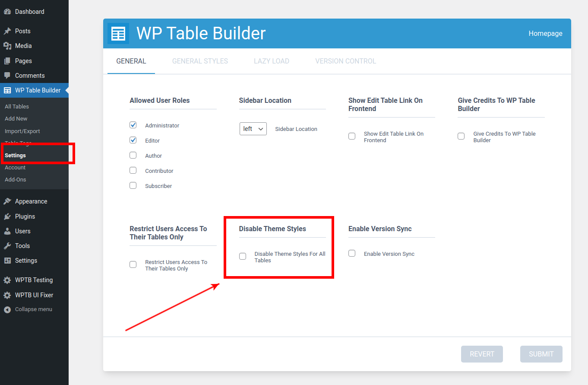This screenshot has width=588, height=385.
Task: Click the Appearance paintbrush icon
Action: coord(7,201)
